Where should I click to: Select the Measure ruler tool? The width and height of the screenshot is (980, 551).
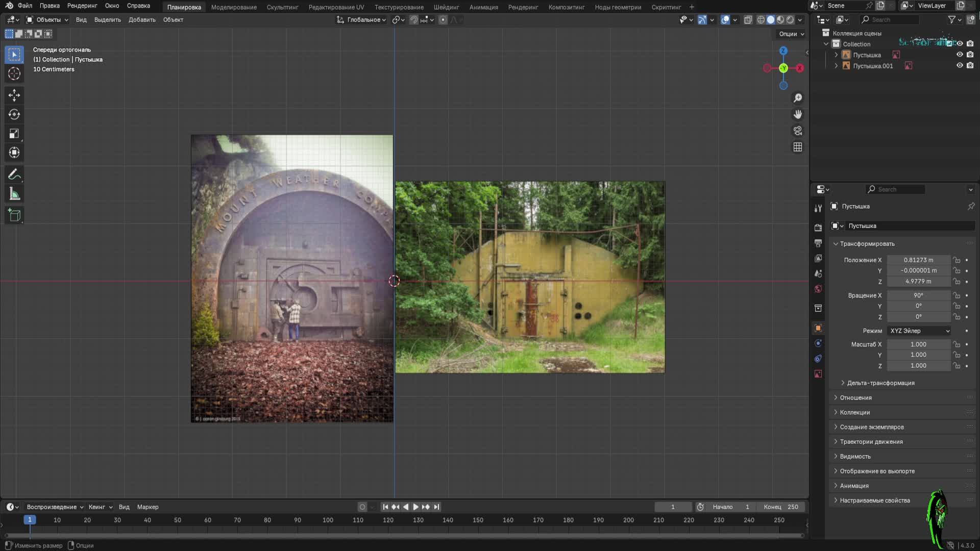(x=14, y=194)
